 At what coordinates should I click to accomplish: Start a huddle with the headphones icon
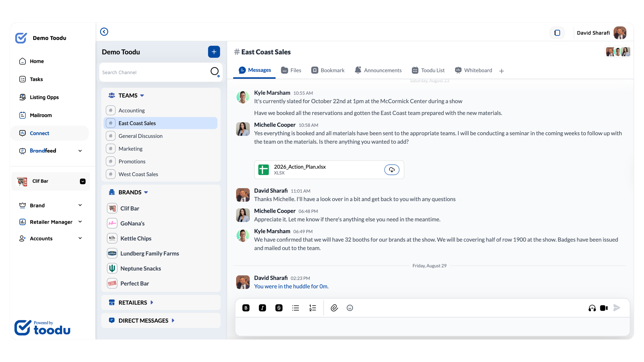pyautogui.click(x=592, y=308)
